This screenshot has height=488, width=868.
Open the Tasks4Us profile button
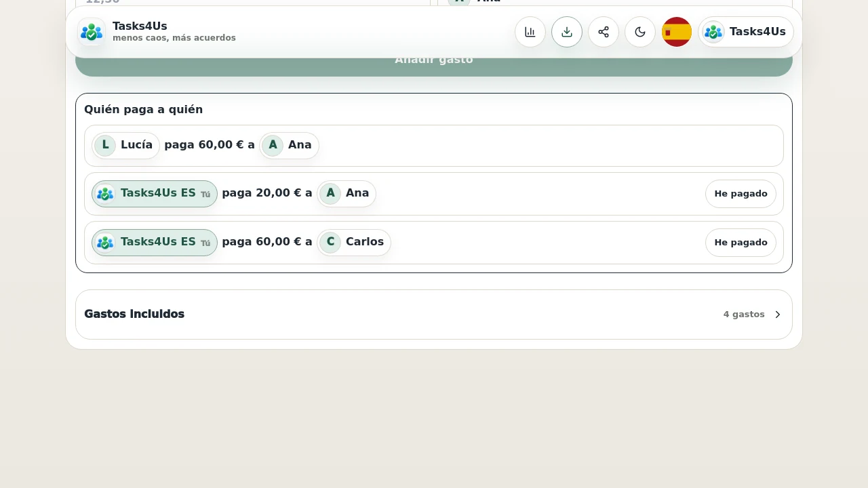pyautogui.click(x=746, y=32)
